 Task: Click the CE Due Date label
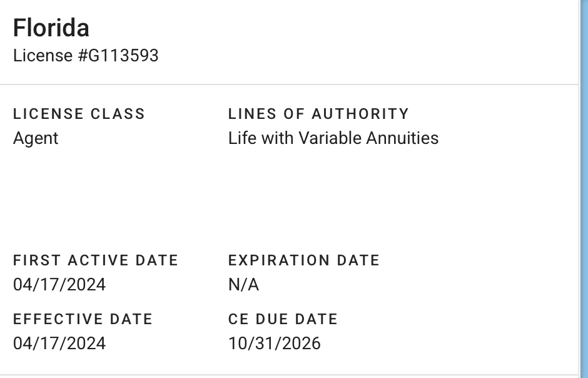click(283, 319)
